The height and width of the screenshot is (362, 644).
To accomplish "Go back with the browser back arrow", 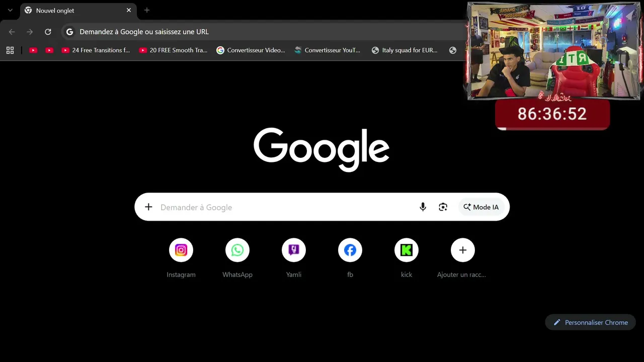I will [x=12, y=32].
